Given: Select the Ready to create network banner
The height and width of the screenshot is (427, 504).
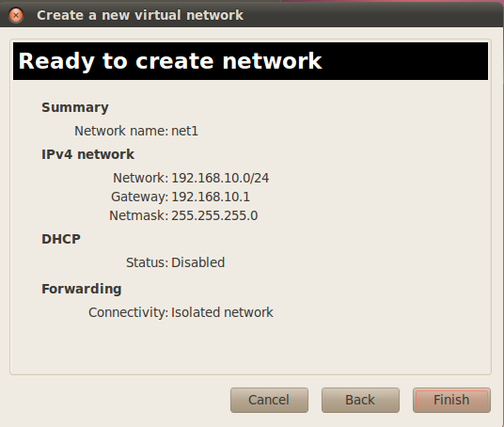Looking at the screenshot, I should (x=250, y=61).
